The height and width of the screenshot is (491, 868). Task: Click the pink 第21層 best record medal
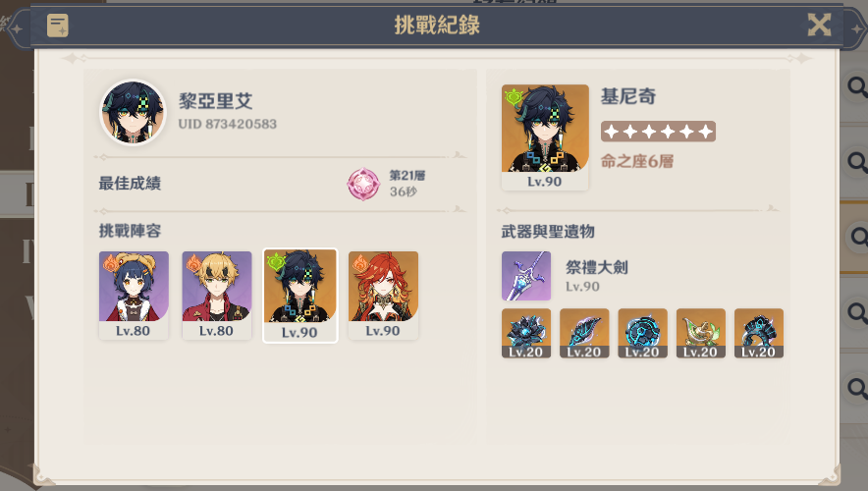363,184
